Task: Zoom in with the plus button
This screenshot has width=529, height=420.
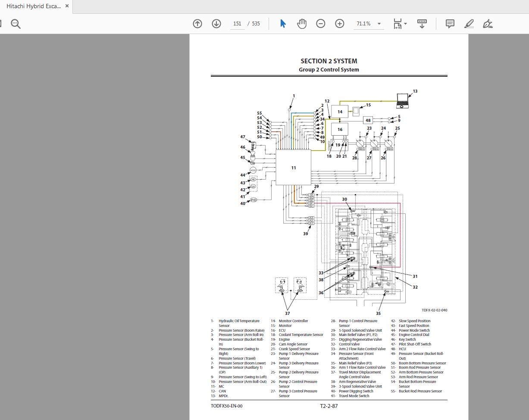Action: [340, 24]
